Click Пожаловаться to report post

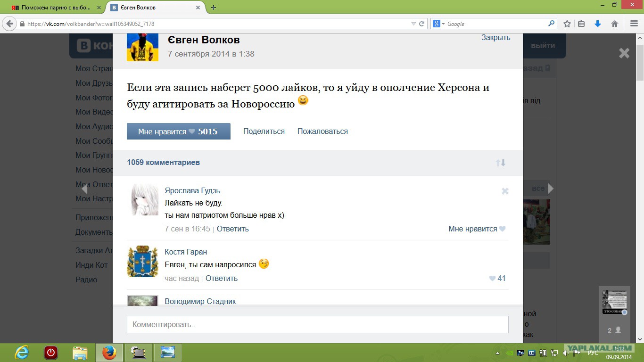322,132
